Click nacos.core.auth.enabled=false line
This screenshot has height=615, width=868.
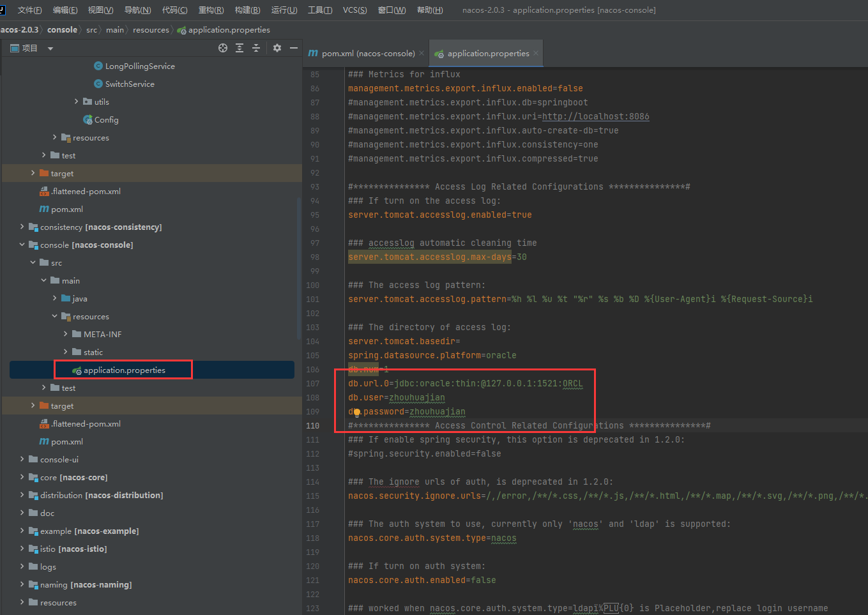click(422, 581)
